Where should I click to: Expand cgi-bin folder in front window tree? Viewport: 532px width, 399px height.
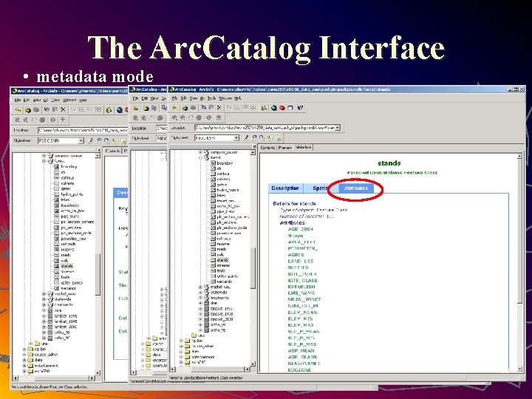coord(182,341)
